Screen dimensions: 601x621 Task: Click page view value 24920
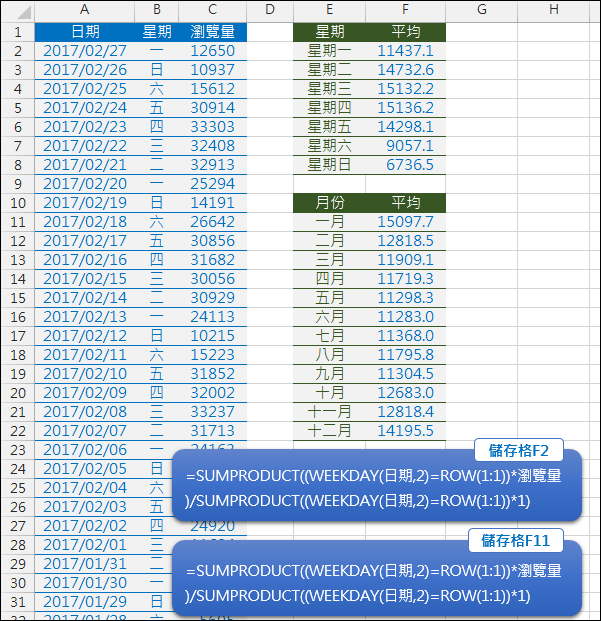213,526
